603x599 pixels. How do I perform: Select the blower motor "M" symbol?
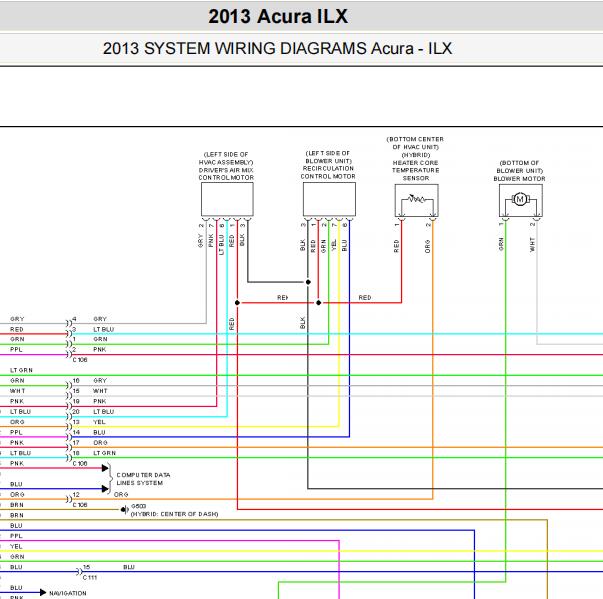(520, 199)
